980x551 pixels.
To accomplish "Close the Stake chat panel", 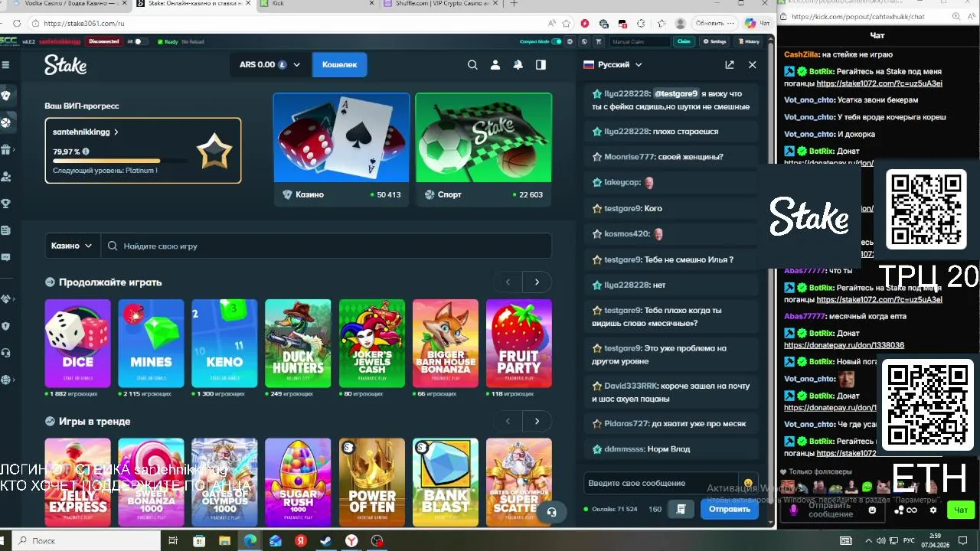I will tap(753, 65).
